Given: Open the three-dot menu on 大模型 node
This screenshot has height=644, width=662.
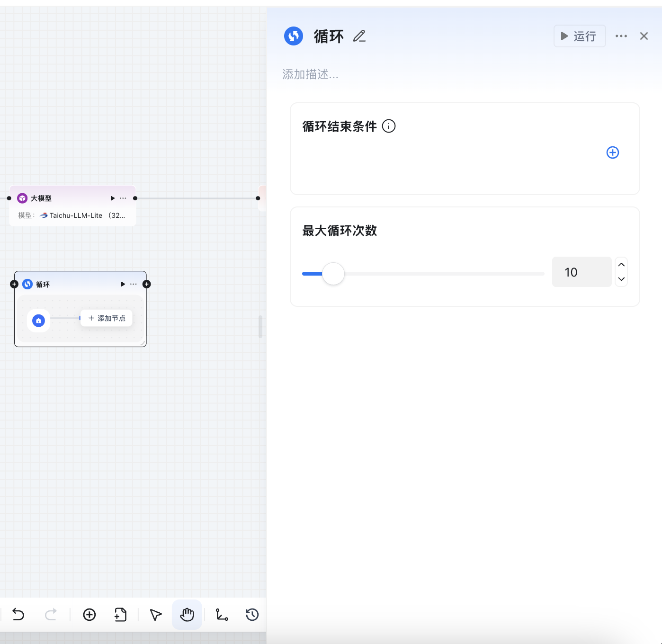Looking at the screenshot, I should point(123,198).
